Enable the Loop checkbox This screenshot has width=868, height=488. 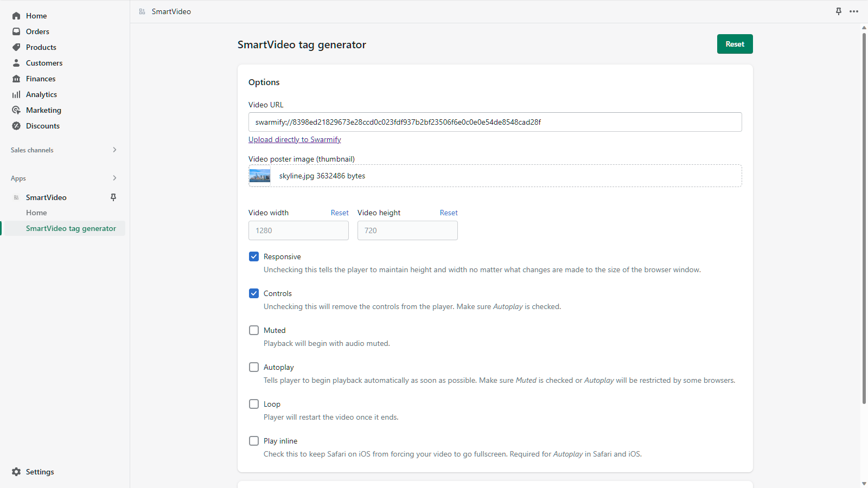tap(254, 404)
